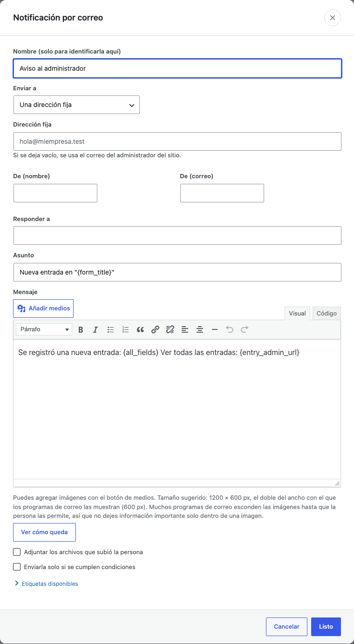Toggle bold formatting in message editor

[x=81, y=329]
